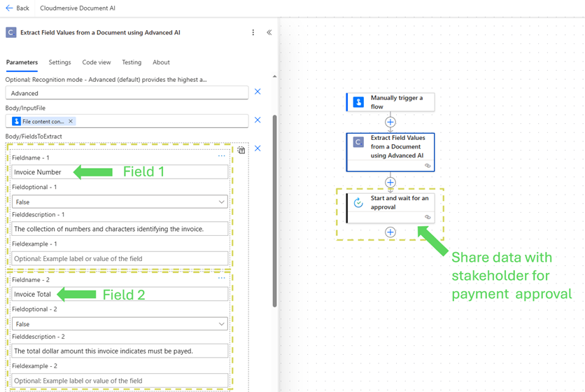The image size is (585, 392).
Task: Click the Fieldexample 1 input
Action: 120,259
